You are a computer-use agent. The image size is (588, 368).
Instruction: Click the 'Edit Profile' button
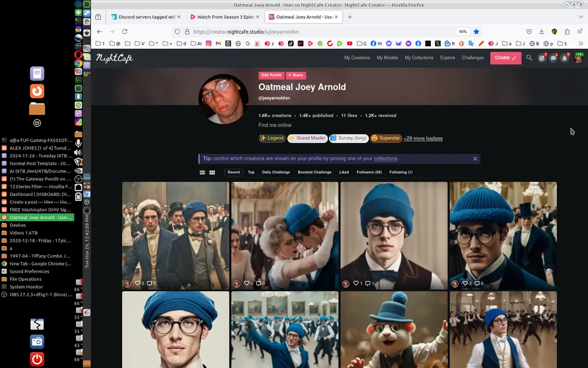271,75
